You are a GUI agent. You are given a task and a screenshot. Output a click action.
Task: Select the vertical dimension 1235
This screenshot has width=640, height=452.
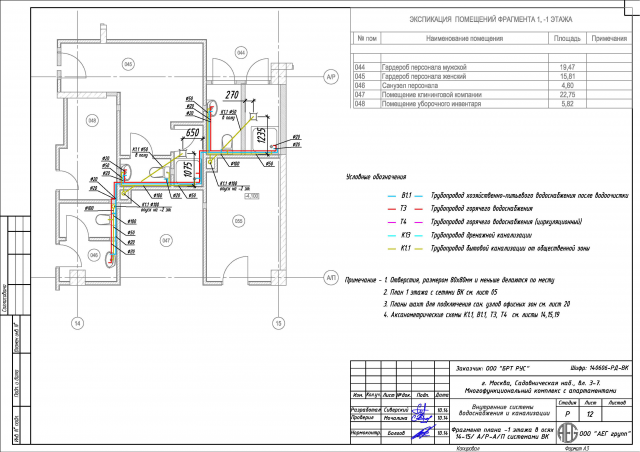pos(261,135)
